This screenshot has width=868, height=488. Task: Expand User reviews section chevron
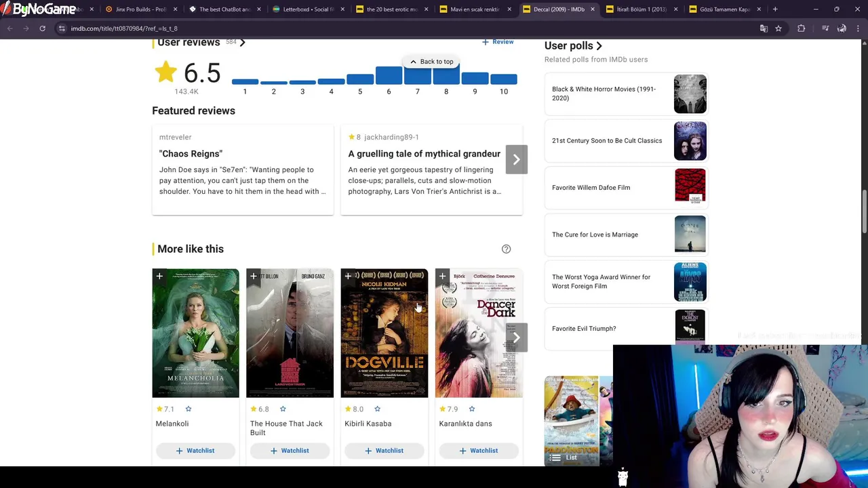[x=242, y=43]
